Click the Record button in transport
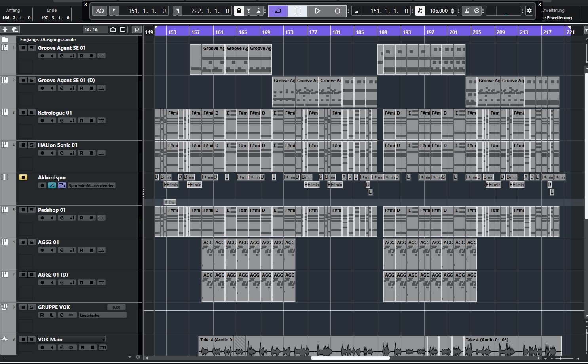588x364 pixels. tap(337, 11)
